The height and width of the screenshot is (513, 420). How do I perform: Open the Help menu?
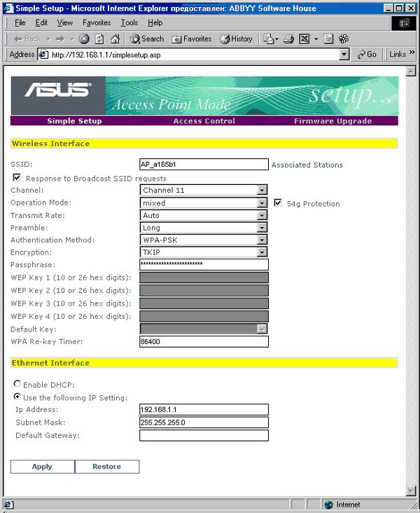coord(155,22)
